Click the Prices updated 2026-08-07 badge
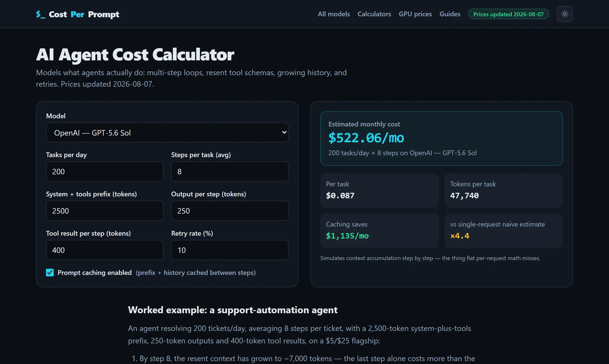The image size is (609, 364). point(508,14)
